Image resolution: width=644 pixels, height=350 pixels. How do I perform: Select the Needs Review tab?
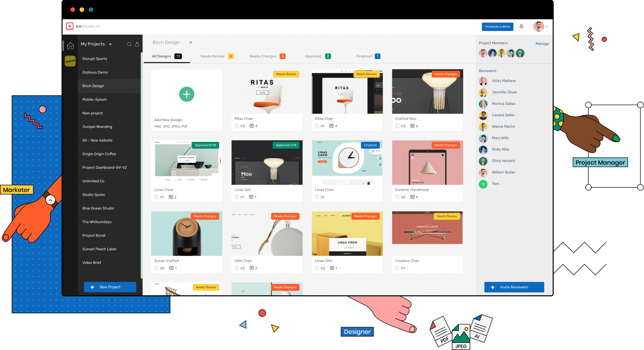coord(212,56)
